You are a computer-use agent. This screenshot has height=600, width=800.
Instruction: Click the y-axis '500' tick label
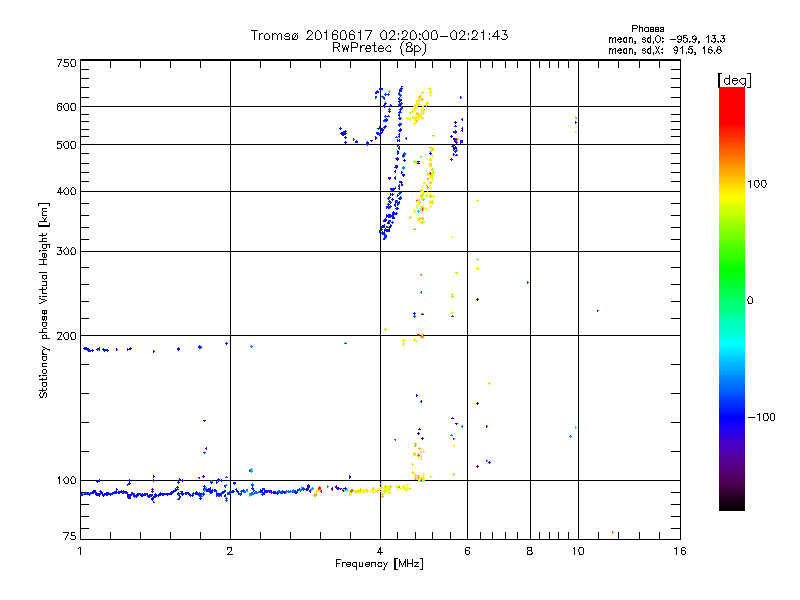click(x=66, y=145)
